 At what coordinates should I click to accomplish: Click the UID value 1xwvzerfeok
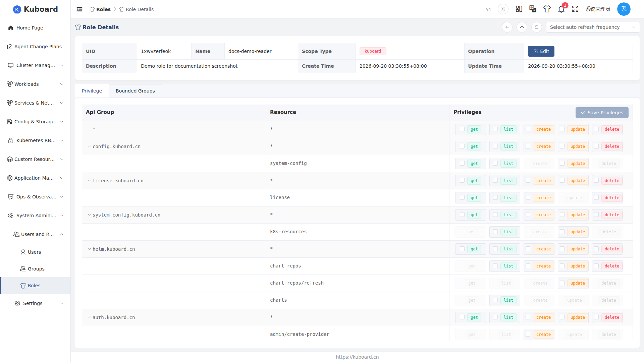click(x=156, y=51)
